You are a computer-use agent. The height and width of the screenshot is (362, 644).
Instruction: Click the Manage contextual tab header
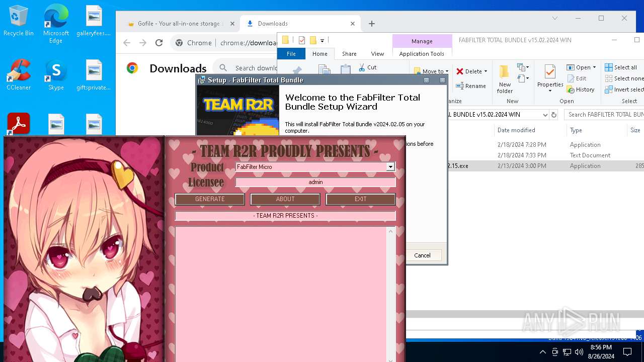pos(422,41)
